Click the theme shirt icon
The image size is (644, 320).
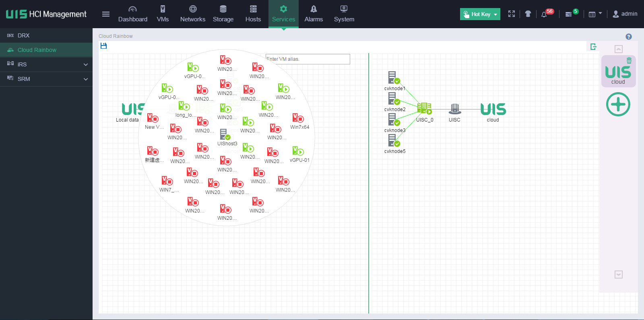pos(528,14)
